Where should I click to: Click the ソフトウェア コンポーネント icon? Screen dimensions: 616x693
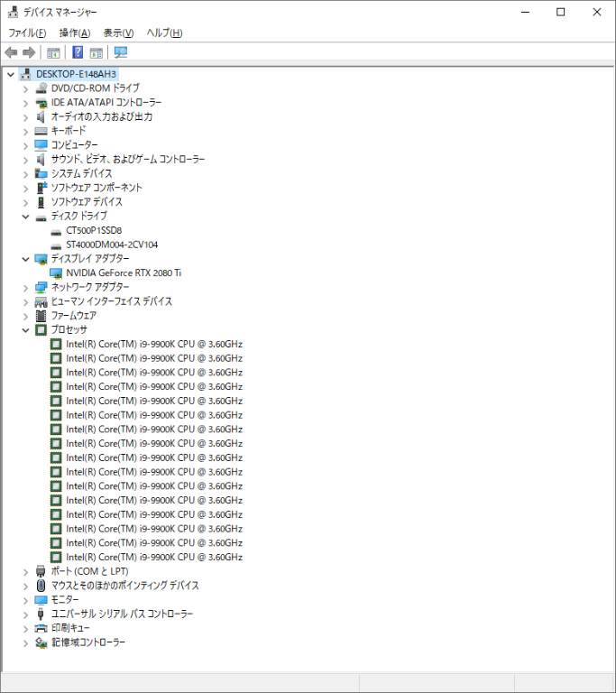pyautogui.click(x=41, y=188)
